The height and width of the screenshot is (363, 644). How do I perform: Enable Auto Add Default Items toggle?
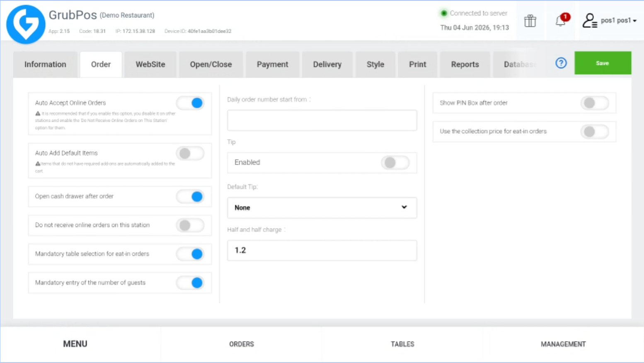pyautogui.click(x=190, y=154)
